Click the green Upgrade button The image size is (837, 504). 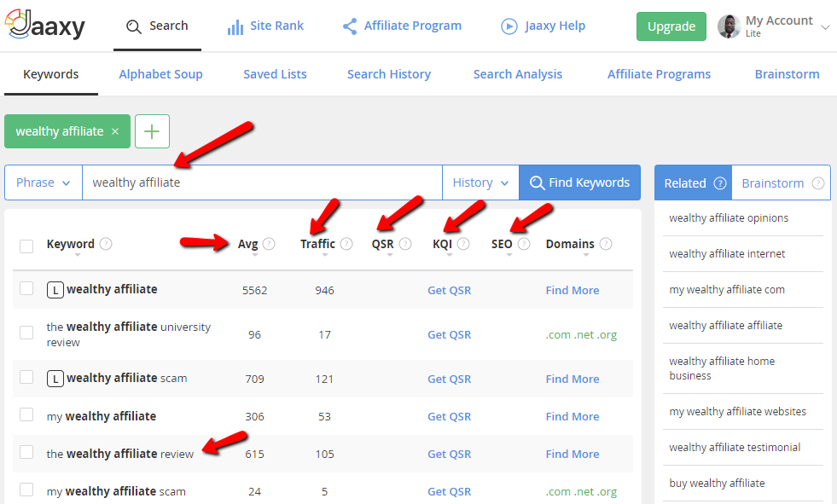click(x=671, y=26)
